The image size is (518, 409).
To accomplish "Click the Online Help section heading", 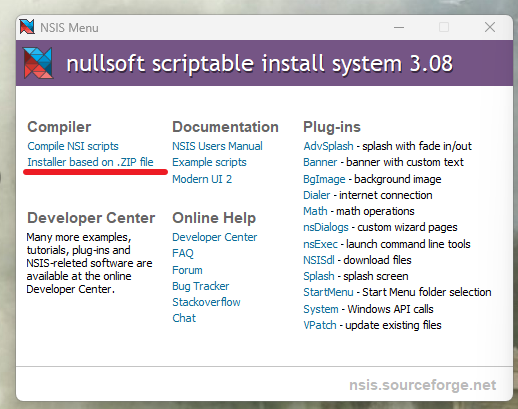I will point(214,218).
